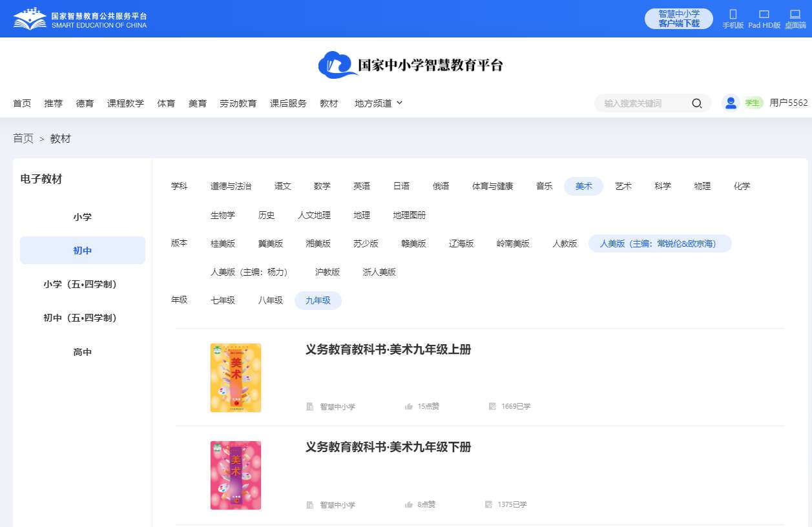Open the 课后服务 menu item
The height and width of the screenshot is (527, 812).
(288, 103)
